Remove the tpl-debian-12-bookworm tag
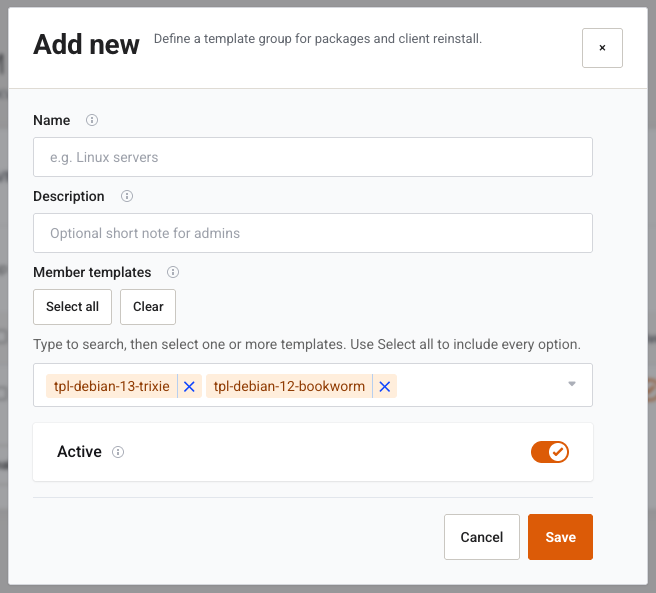 [x=384, y=386]
